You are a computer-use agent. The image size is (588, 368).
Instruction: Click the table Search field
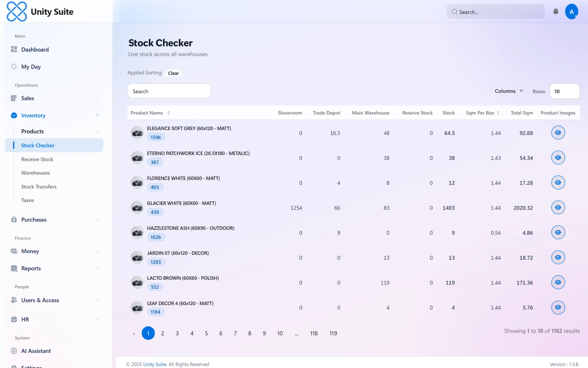point(169,91)
